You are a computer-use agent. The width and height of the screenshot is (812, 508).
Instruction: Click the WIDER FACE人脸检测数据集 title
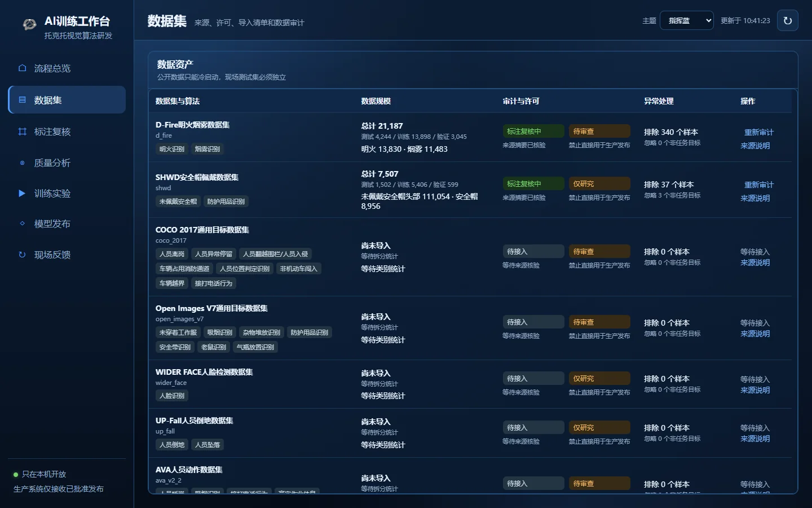pos(204,372)
